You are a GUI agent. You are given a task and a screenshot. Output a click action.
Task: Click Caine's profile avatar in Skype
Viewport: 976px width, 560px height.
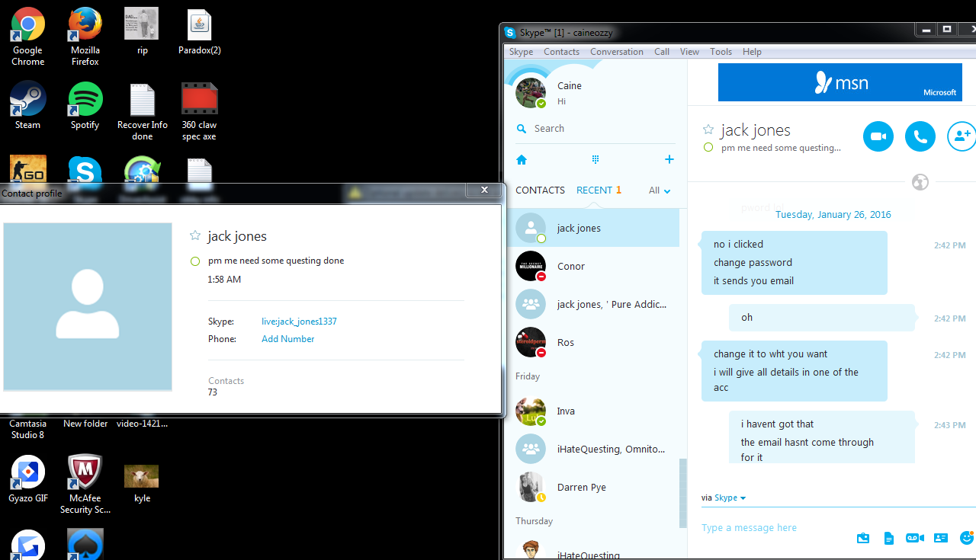531,92
